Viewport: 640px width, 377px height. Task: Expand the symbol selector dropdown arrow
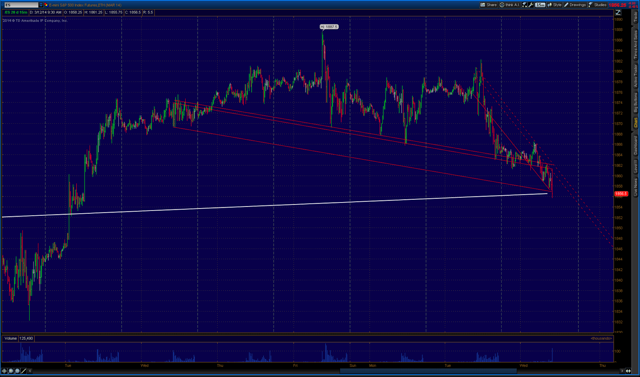pos(41,5)
